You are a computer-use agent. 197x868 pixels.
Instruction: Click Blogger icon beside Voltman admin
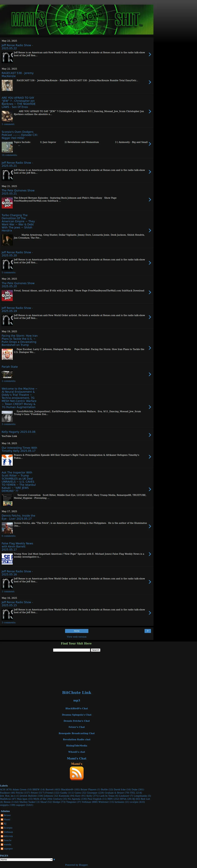coord(2,832)
